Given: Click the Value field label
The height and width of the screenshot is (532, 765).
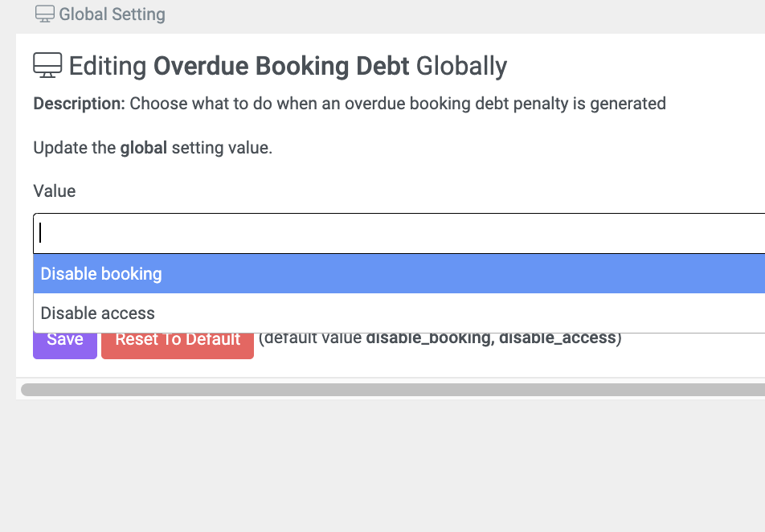Looking at the screenshot, I should coord(54,190).
